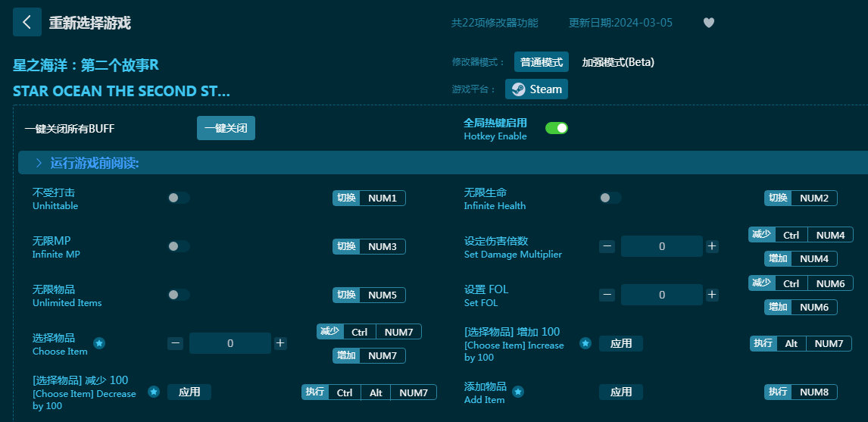
Task: Click the 共22项修改器功能 text
Action: [x=495, y=23]
